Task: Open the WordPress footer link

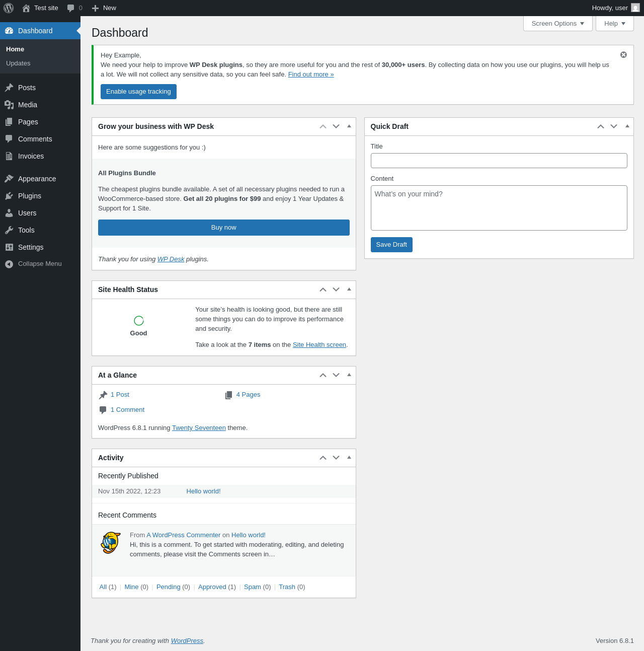Action: pos(187,641)
